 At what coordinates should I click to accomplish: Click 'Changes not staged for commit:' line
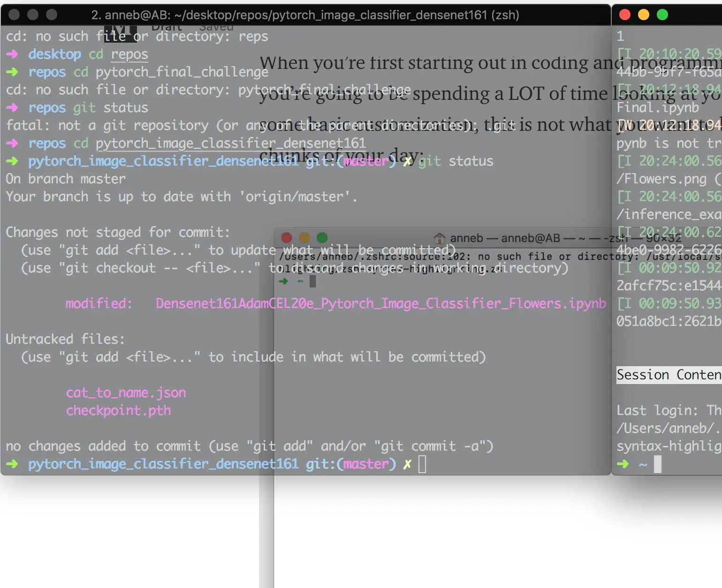[118, 232]
